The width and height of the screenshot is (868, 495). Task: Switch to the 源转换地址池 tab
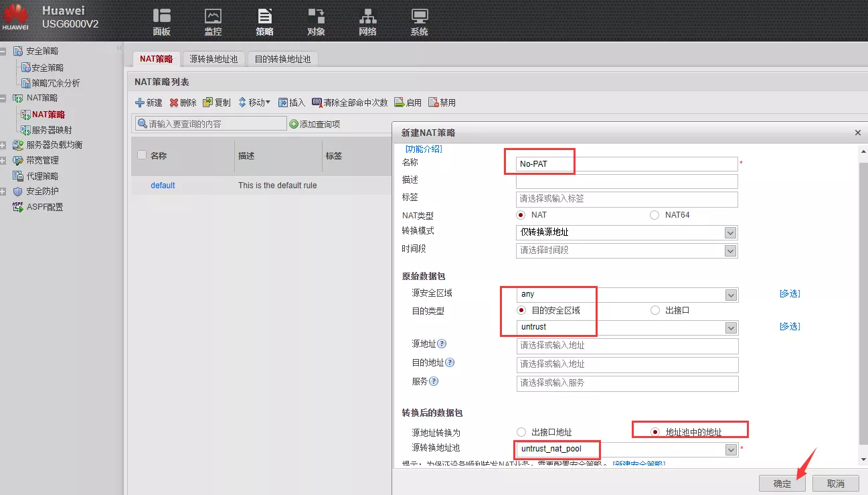click(213, 59)
